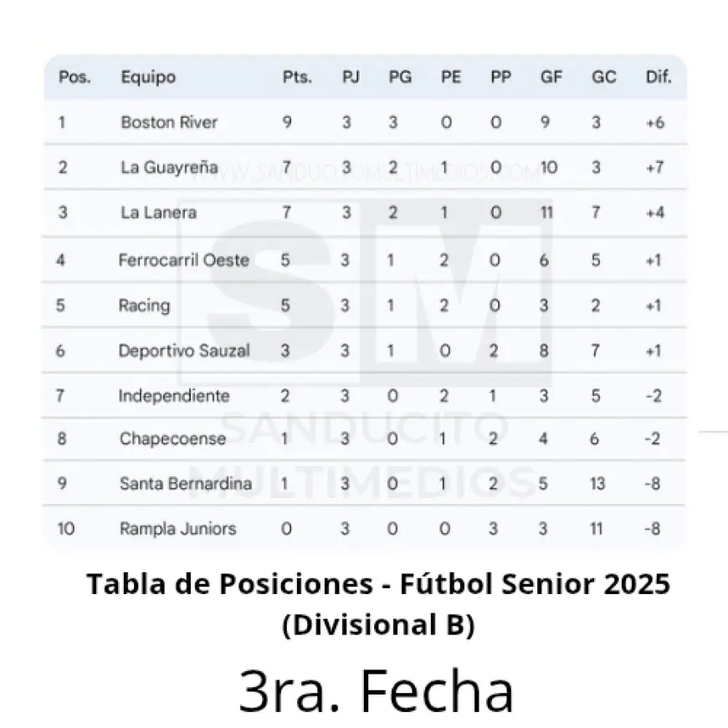Select the PJ column header

pos(351,77)
